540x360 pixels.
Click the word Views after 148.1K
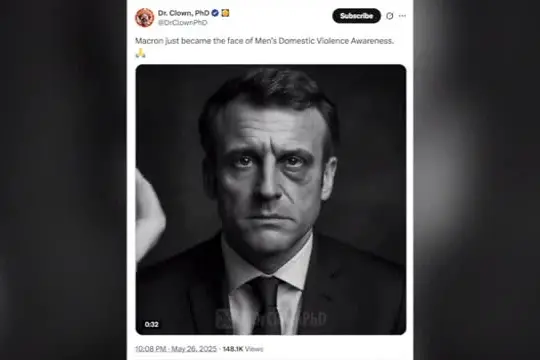click(254, 349)
